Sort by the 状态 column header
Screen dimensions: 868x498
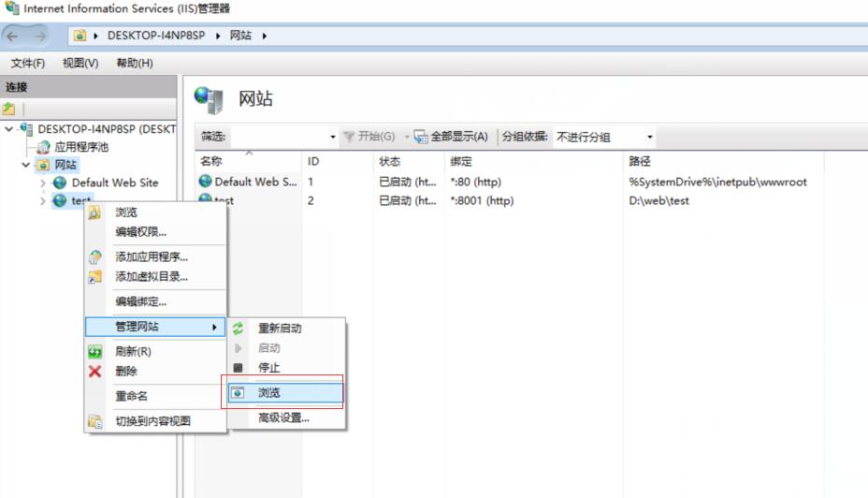click(390, 161)
